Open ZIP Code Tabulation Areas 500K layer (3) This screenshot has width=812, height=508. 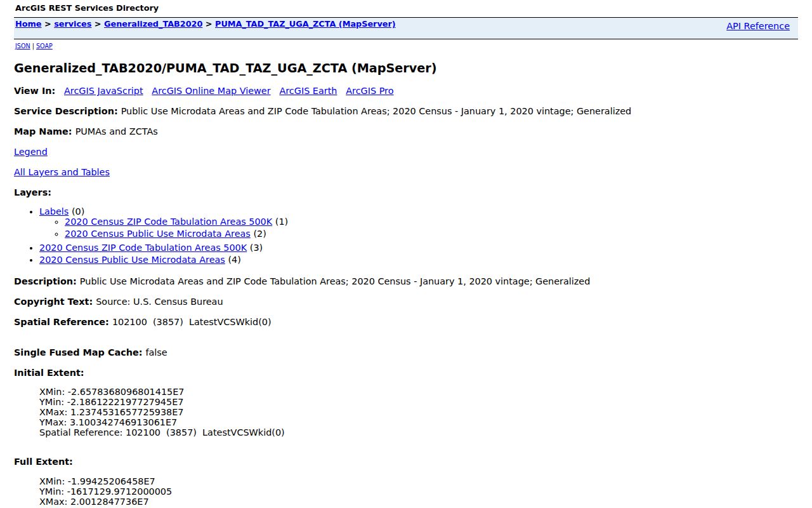click(143, 248)
